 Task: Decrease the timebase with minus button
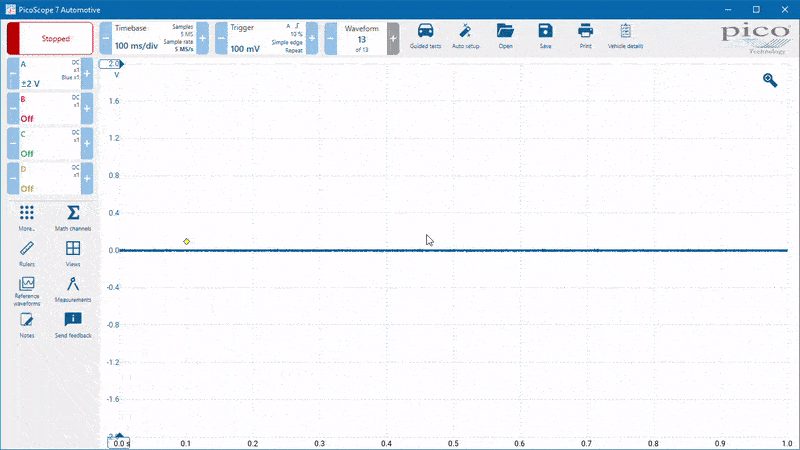tap(106, 38)
